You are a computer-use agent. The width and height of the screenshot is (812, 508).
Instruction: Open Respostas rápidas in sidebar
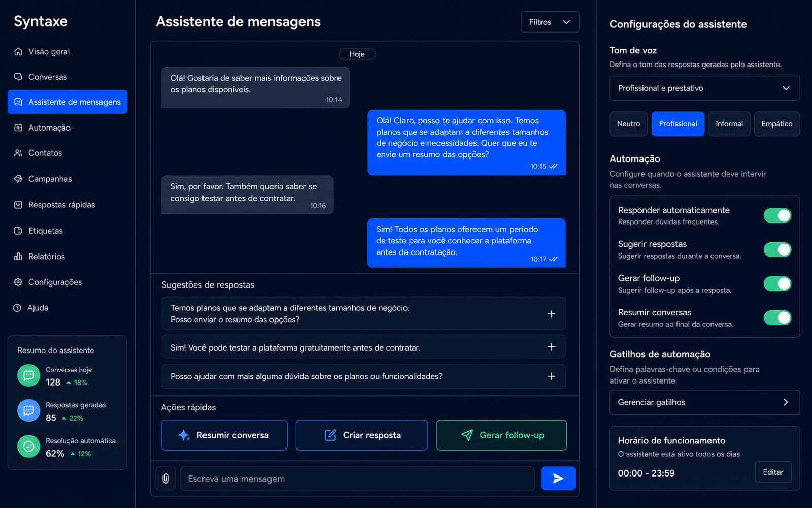click(67, 205)
